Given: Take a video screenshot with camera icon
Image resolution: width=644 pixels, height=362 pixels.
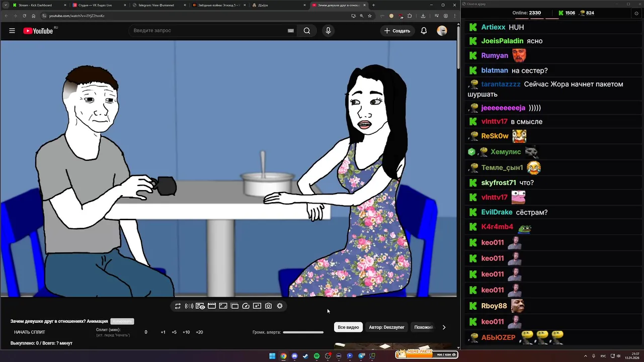Looking at the screenshot, I should click(269, 306).
